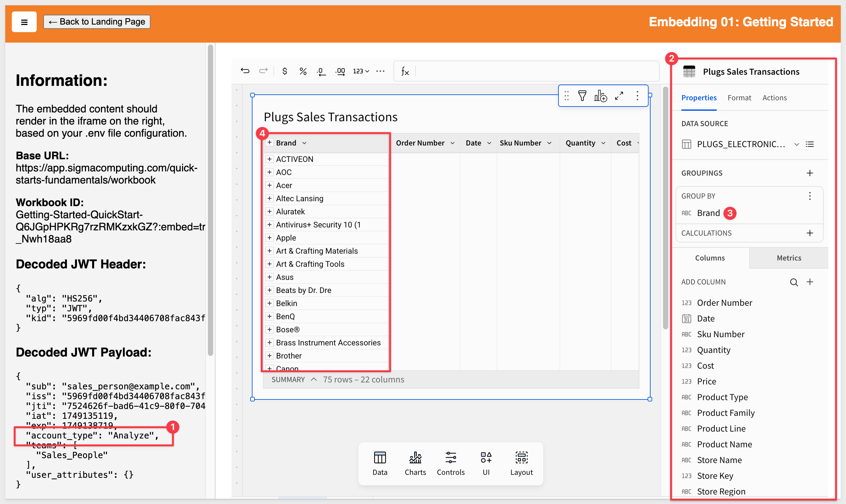
Task: Open the Charts element picker
Action: (415, 464)
